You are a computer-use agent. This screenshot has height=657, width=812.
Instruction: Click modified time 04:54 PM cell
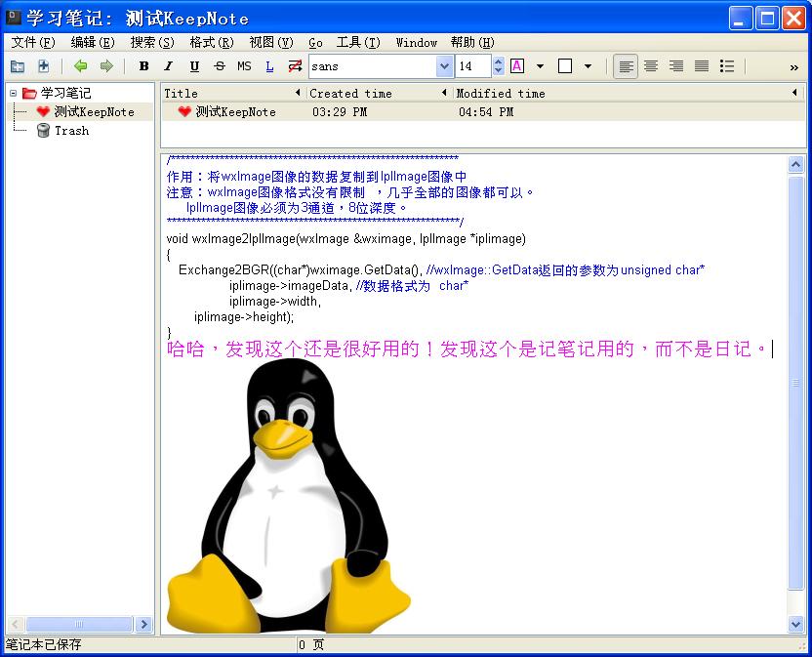click(x=486, y=112)
